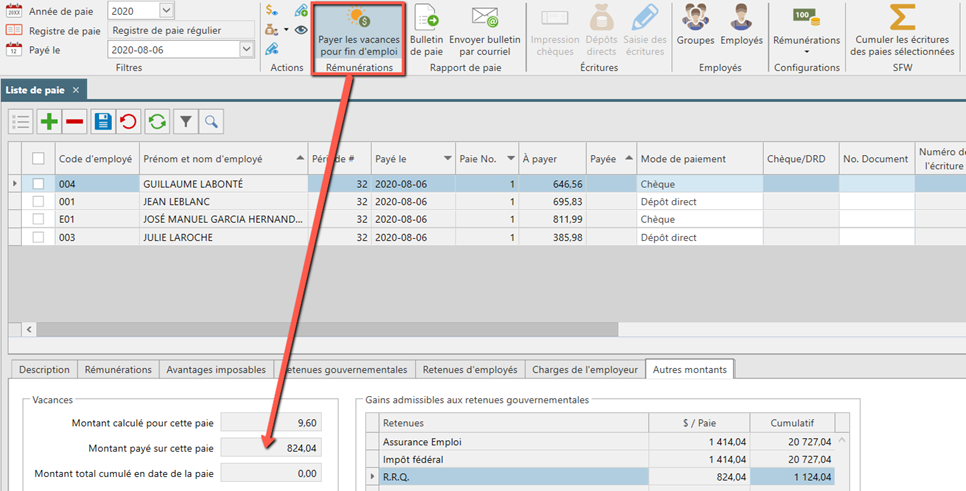Screen dimensions: 966x491
Task: Select the Impôt fédéral row
Action: 606,459
